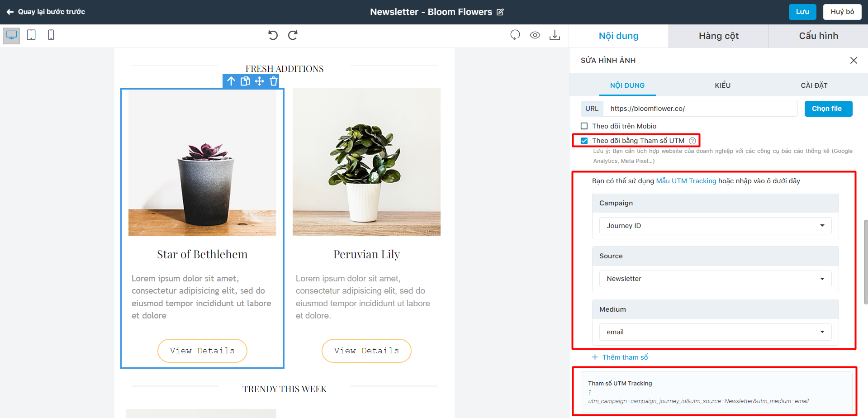Open the KIỂU tab
The width and height of the screenshot is (868, 418).
tap(722, 85)
